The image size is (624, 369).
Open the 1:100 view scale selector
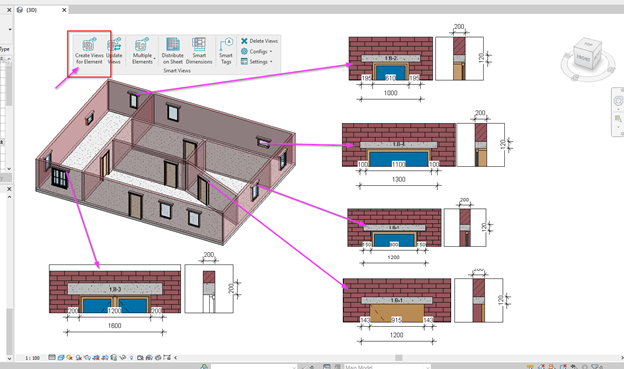point(33,358)
